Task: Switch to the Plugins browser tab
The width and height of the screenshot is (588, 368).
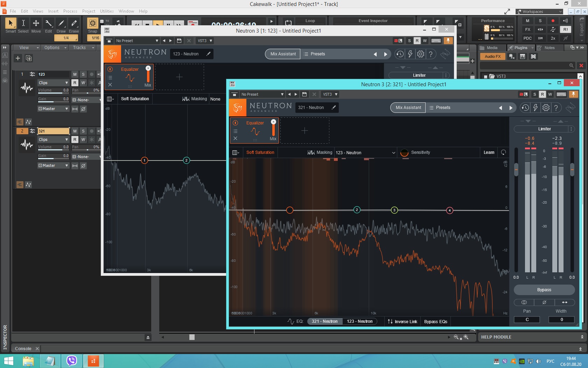Action: 520,48
